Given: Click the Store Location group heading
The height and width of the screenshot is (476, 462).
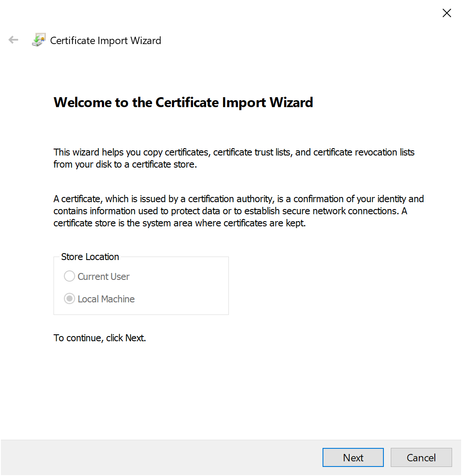Looking at the screenshot, I should 90,257.
